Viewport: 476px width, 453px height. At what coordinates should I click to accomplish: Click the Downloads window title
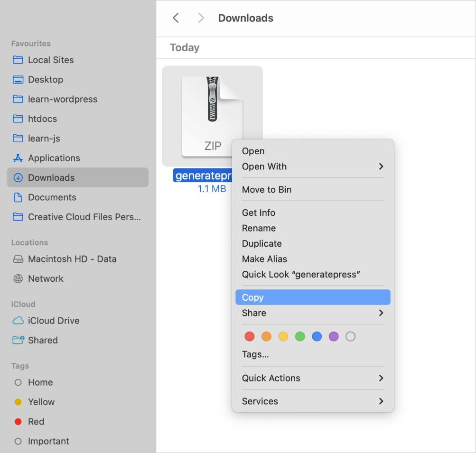245,18
